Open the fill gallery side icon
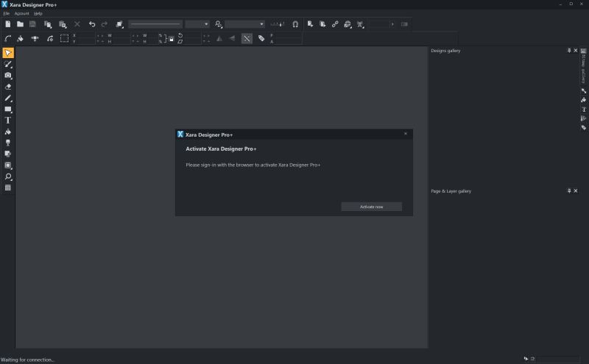Screen dimensions: 589x364 pos(583,100)
